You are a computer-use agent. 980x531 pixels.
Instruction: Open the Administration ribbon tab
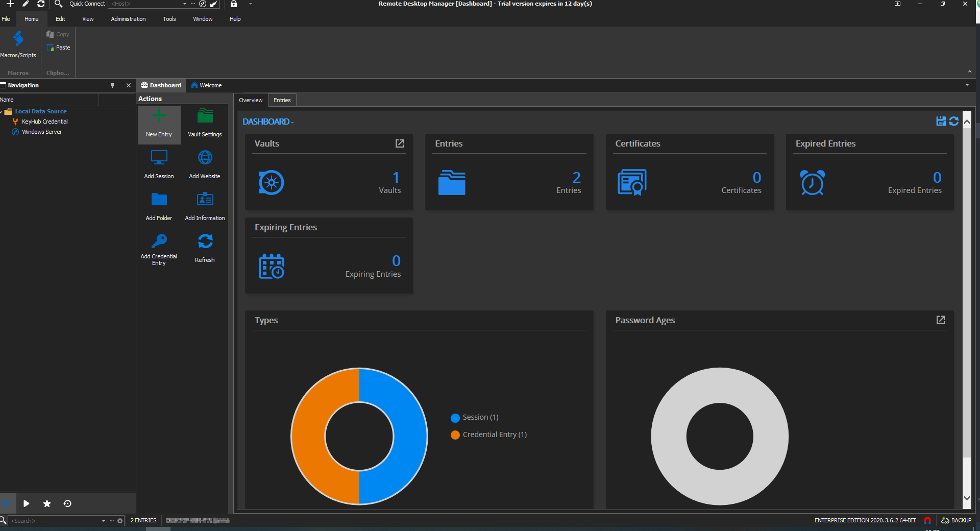pos(128,19)
